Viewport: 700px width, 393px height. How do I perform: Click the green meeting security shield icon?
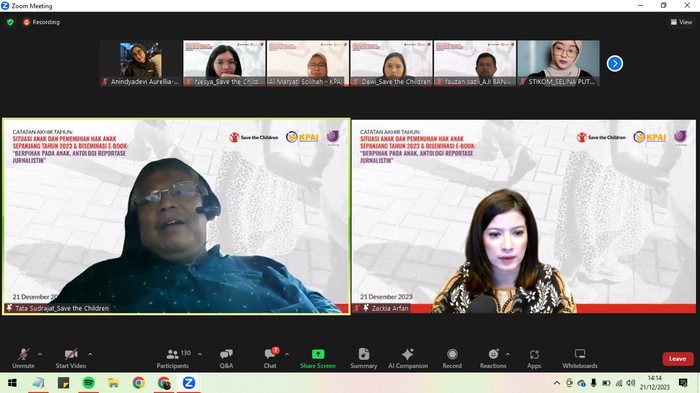[x=10, y=22]
